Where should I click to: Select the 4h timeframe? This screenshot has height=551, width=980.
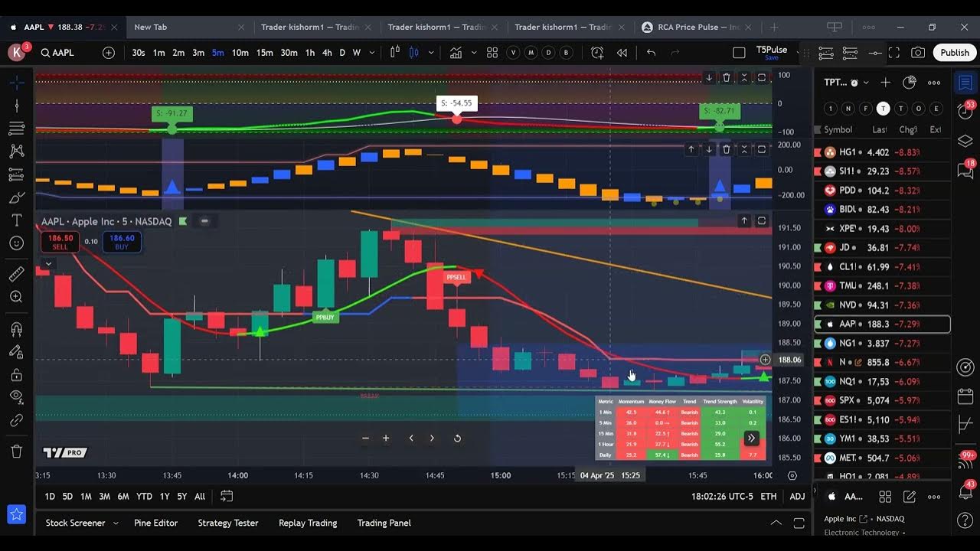(327, 53)
